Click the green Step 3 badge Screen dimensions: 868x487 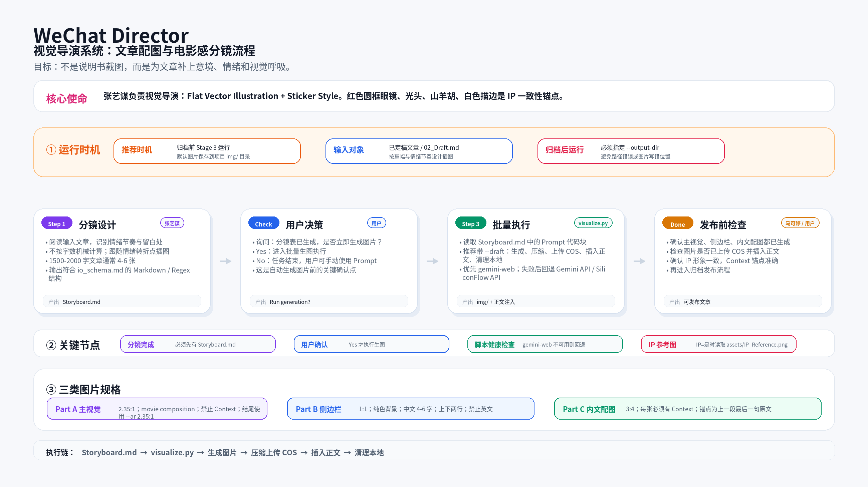click(x=470, y=223)
